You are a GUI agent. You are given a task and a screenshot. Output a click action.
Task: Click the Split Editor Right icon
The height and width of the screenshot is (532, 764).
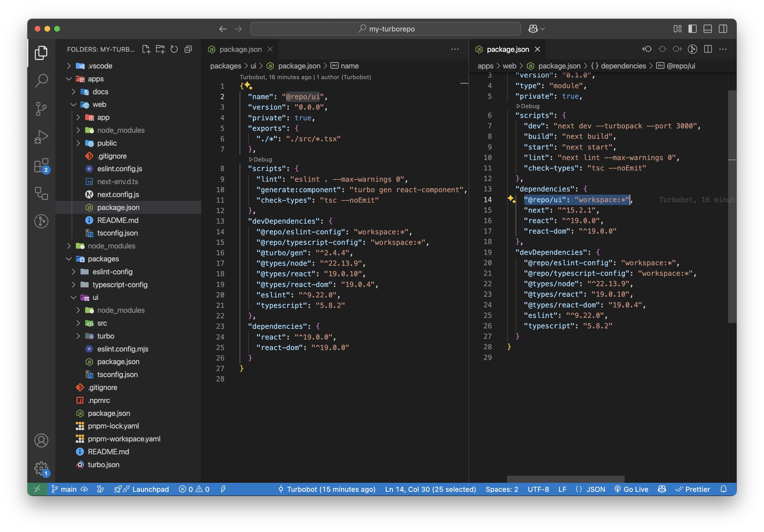pos(708,49)
